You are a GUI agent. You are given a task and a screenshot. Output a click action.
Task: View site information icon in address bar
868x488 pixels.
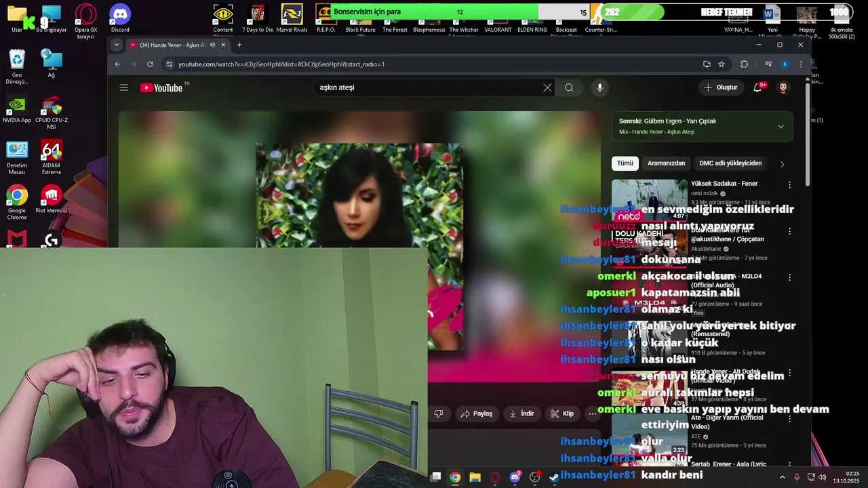pos(169,64)
